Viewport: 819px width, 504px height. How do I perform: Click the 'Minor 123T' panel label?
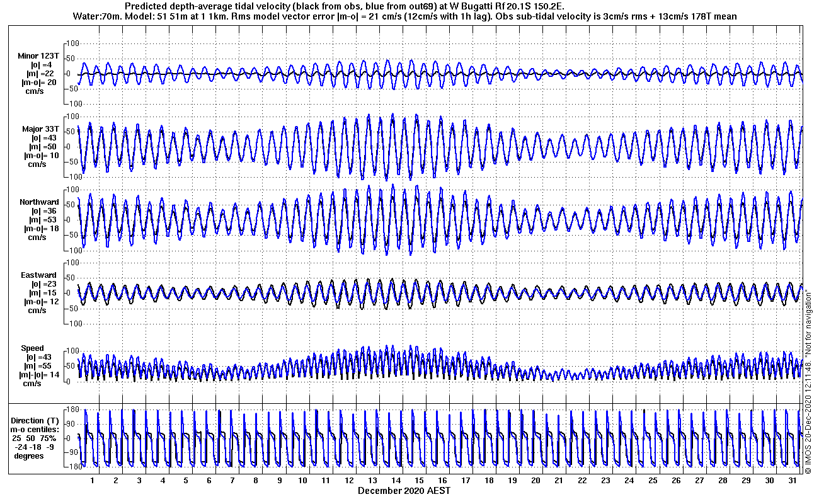click(x=38, y=56)
